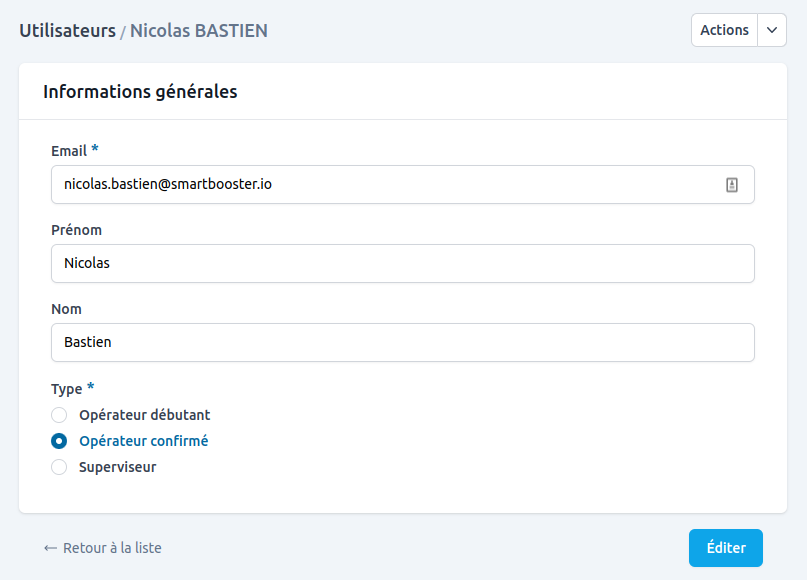
Task: Click the Opérateur débutant label text
Action: [x=144, y=415]
